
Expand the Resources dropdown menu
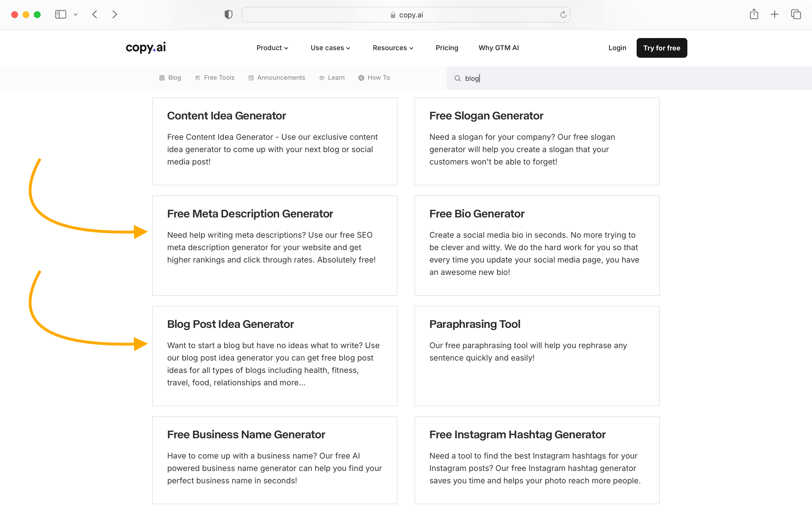coord(393,48)
